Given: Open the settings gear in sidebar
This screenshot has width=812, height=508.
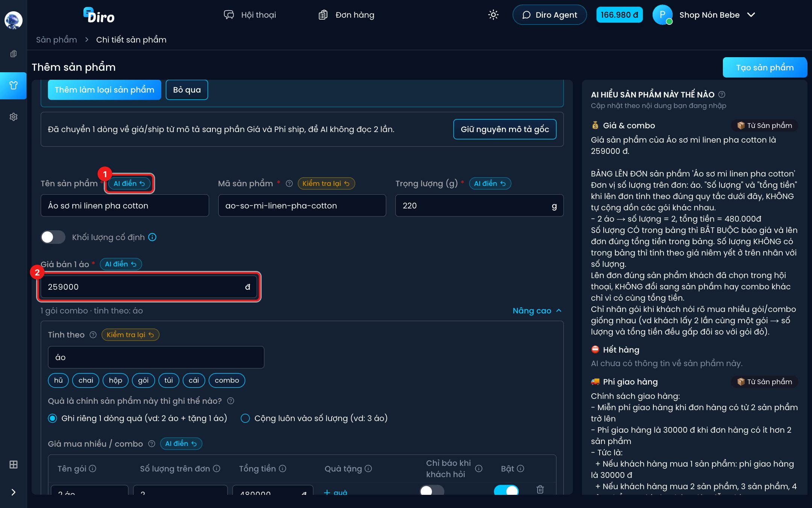Looking at the screenshot, I should [x=14, y=117].
